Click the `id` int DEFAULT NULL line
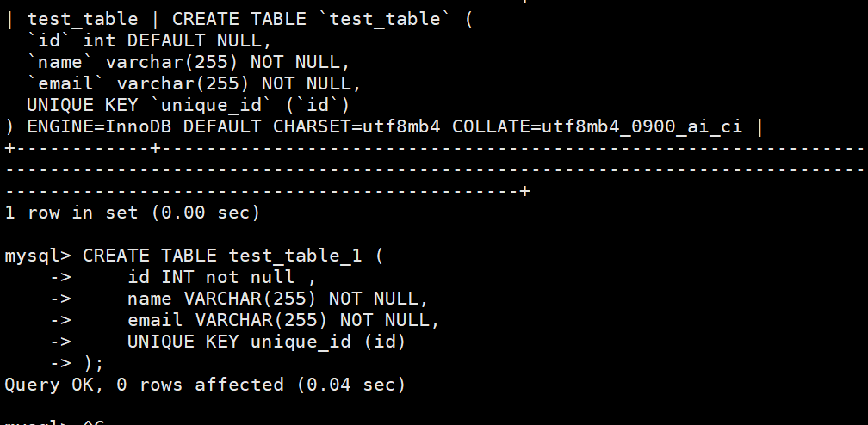Viewport: 868px width, 425px height. click(x=121, y=40)
